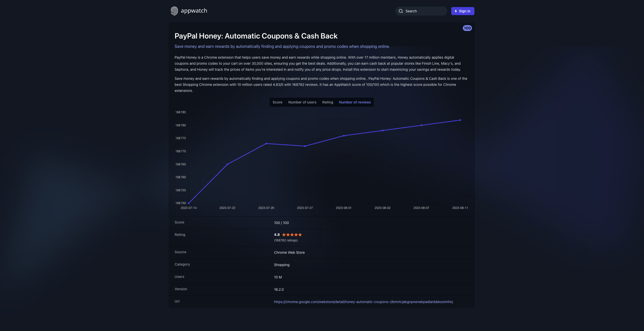Click the '168 785' y-axis label
Image resolution: width=644 pixels, height=331 pixels.
181,112
